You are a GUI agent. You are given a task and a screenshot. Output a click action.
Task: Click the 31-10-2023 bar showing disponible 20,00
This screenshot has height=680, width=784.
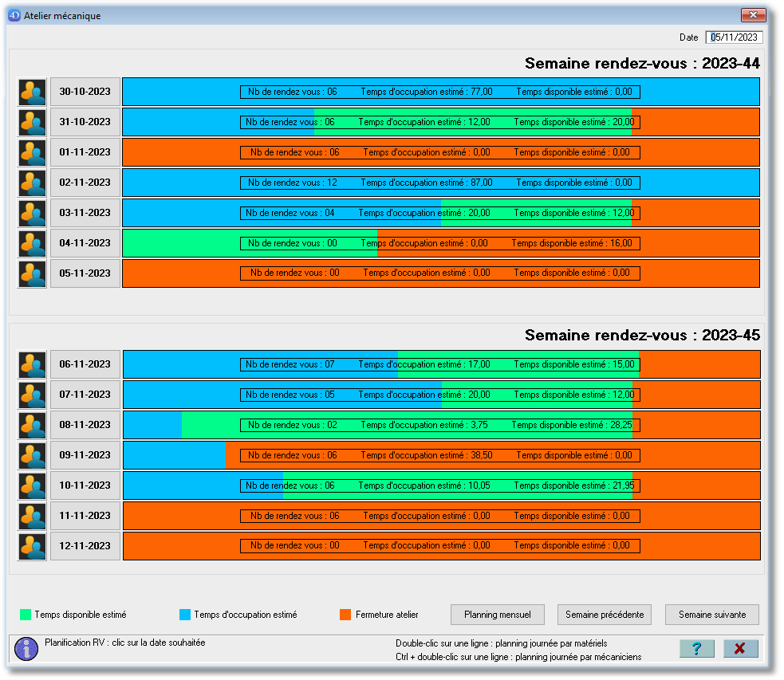pos(441,123)
